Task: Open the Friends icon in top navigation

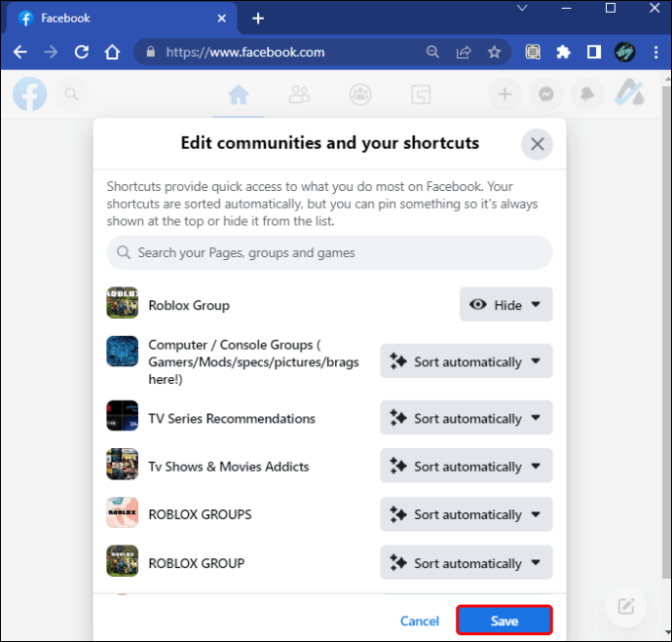Action: tap(299, 94)
